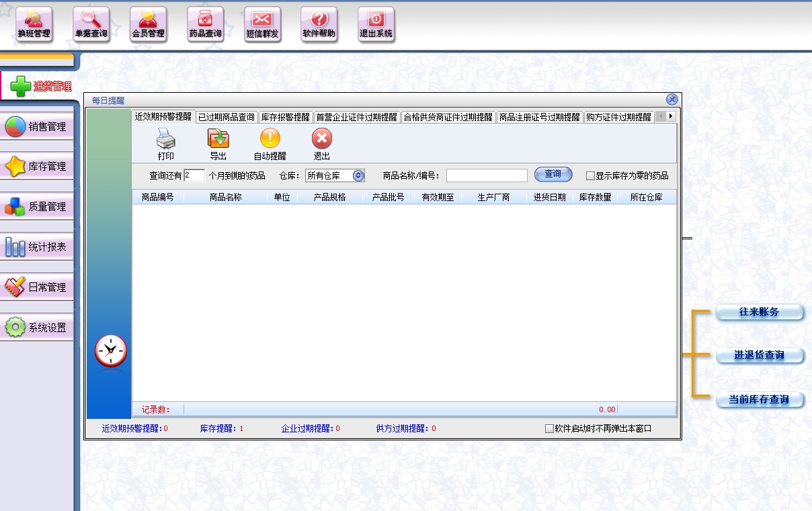Open Member Management (会员管理) toolbar icon
The image size is (812, 511).
click(148, 25)
